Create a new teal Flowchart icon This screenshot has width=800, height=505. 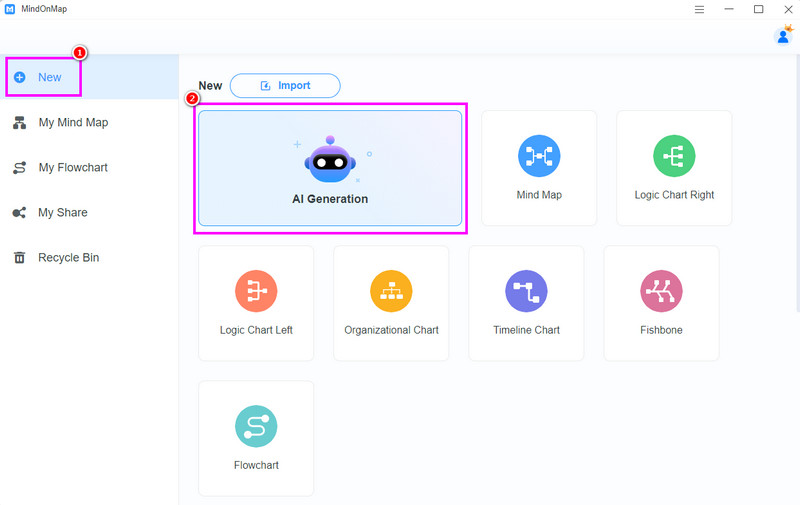coord(256,426)
